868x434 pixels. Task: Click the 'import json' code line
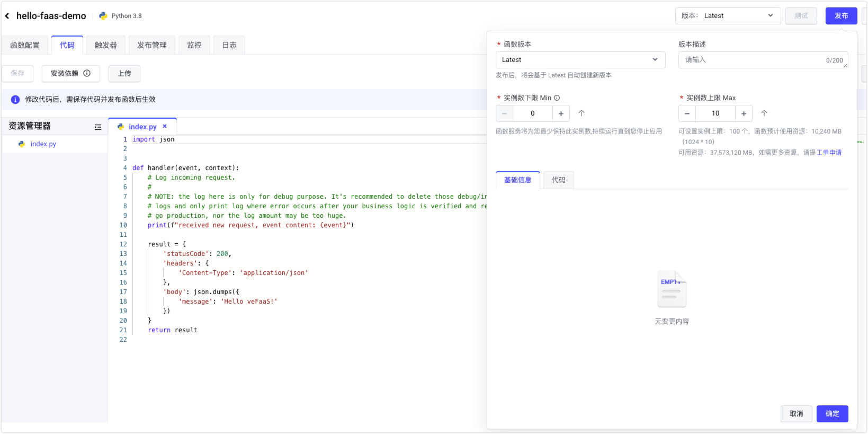[x=154, y=139]
